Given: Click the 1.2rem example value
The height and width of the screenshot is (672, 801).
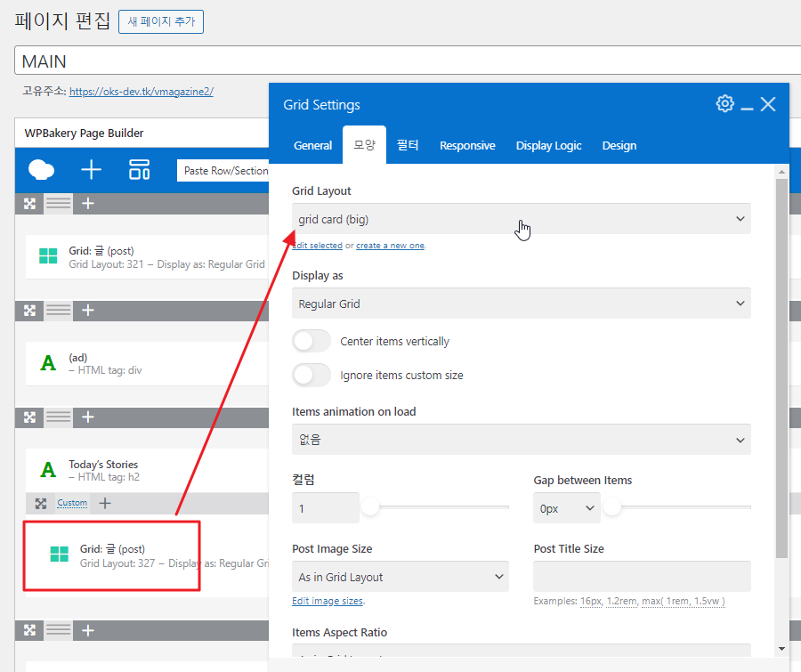Looking at the screenshot, I should click(x=622, y=601).
